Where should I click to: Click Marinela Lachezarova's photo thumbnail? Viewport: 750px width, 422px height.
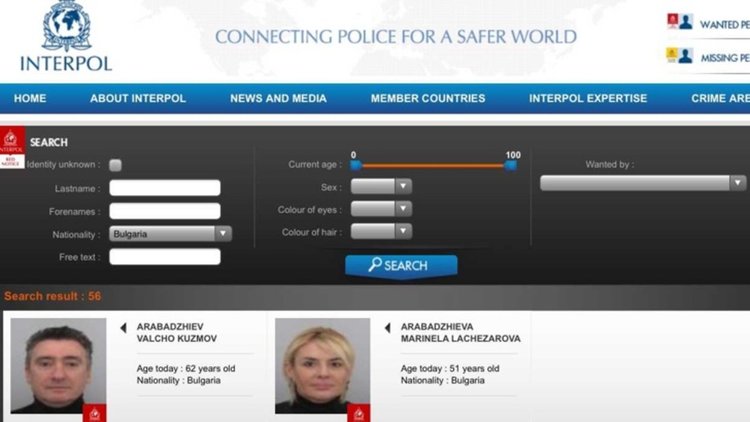point(322,366)
